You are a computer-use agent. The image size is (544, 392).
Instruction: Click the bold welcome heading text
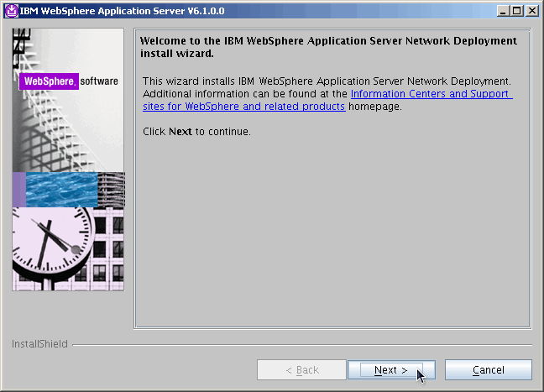point(328,47)
